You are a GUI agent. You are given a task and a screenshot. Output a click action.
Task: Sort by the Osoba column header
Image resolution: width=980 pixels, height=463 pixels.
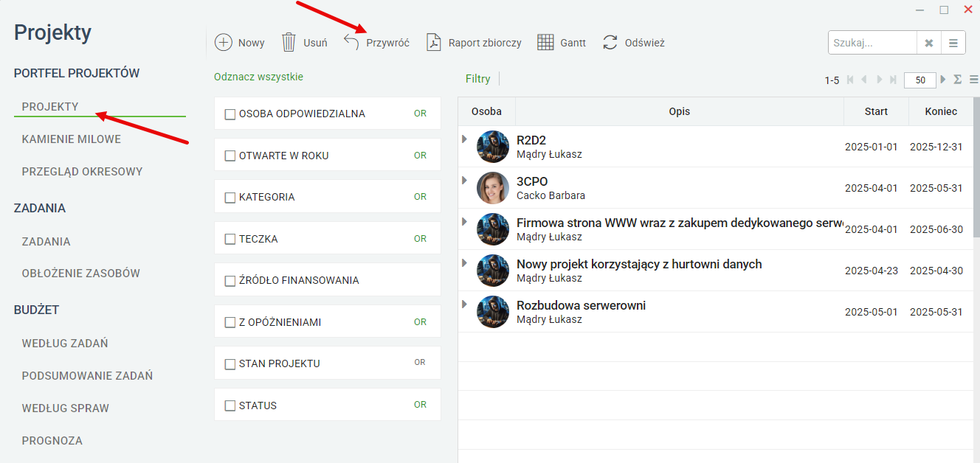487,111
